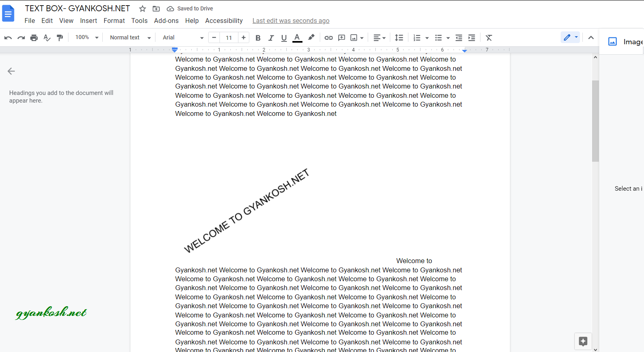The height and width of the screenshot is (352, 644).
Task: Increase font size with plus button
Action: click(x=244, y=37)
